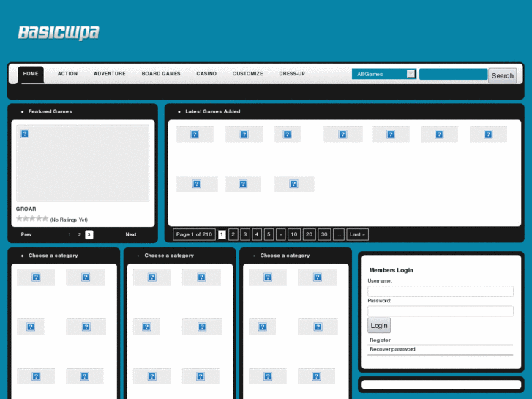Open top-right game in second Choose a category panel
The image size is (532, 399).
pyautogui.click(x=201, y=277)
